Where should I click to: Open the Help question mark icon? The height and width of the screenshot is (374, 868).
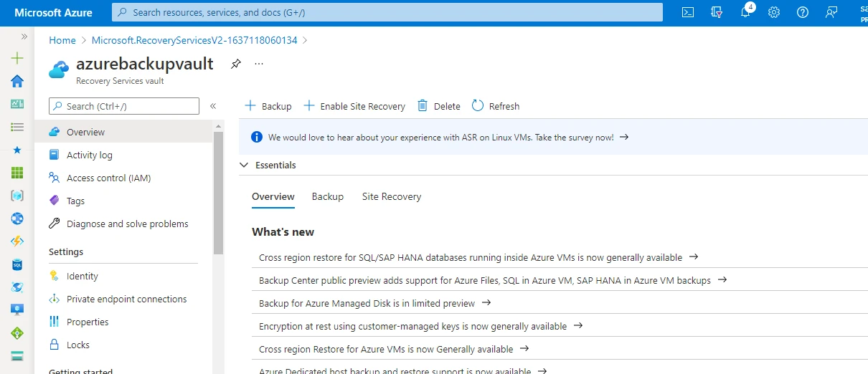tap(803, 12)
